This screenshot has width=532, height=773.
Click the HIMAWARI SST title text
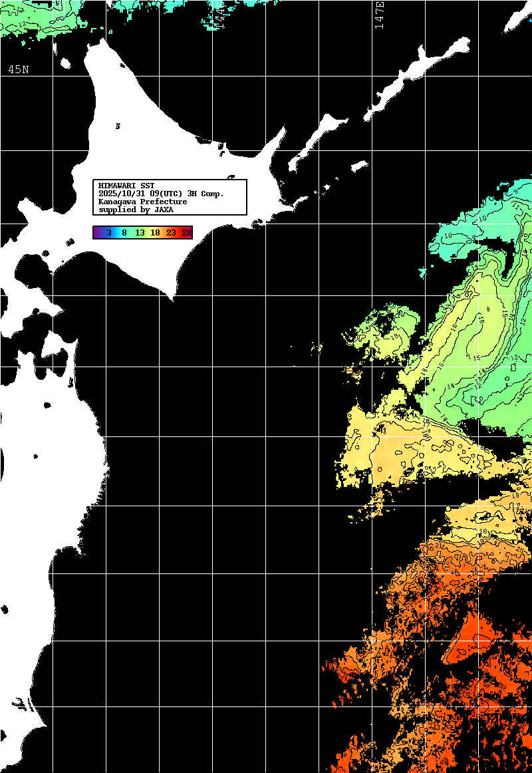126,186
